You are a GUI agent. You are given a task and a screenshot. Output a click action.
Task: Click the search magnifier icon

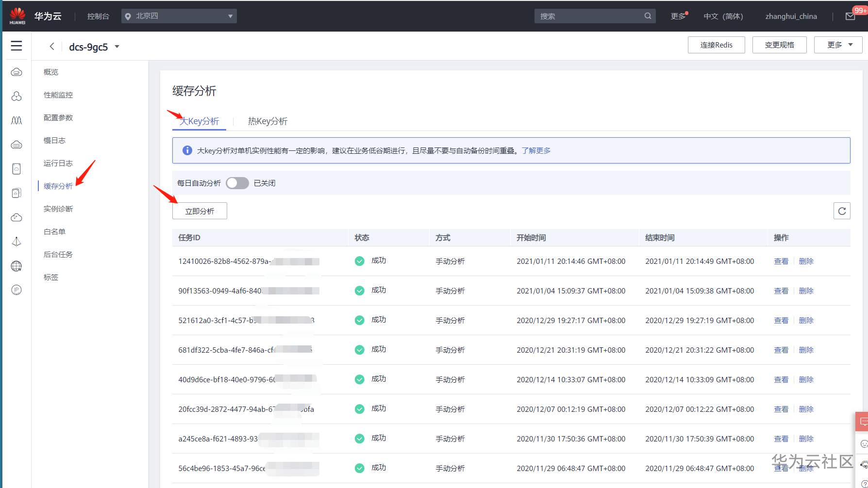648,16
